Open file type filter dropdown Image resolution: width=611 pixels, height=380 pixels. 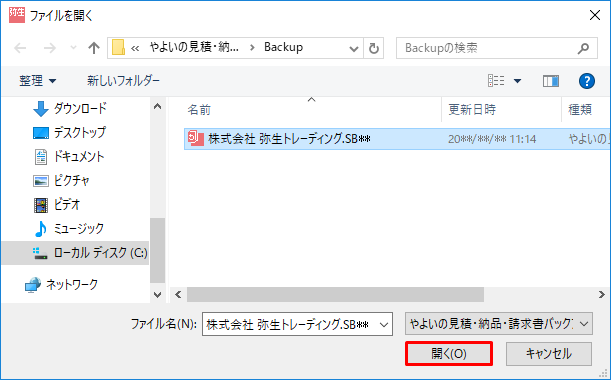coord(499,323)
